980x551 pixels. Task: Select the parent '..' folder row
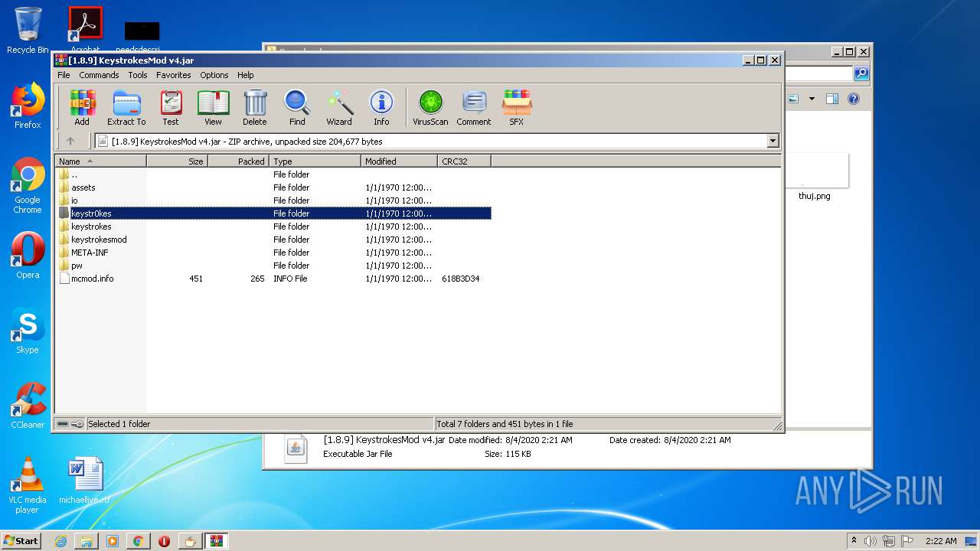pos(273,174)
